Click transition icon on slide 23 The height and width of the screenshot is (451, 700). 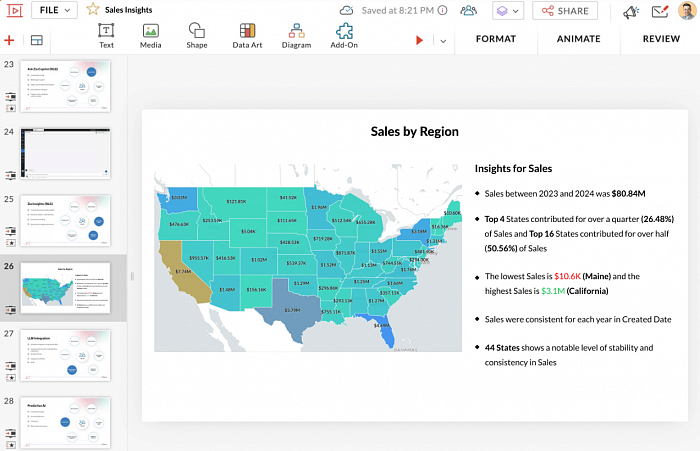(x=10, y=96)
